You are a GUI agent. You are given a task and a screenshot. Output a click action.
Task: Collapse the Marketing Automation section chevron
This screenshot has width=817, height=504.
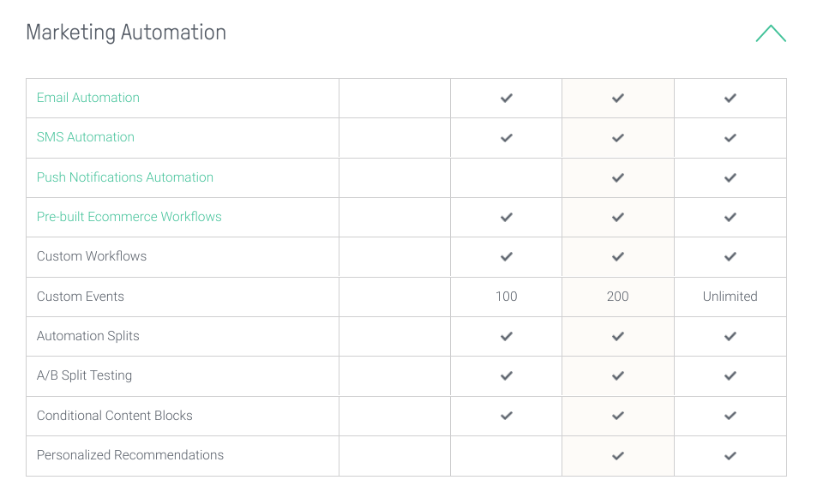(x=770, y=34)
